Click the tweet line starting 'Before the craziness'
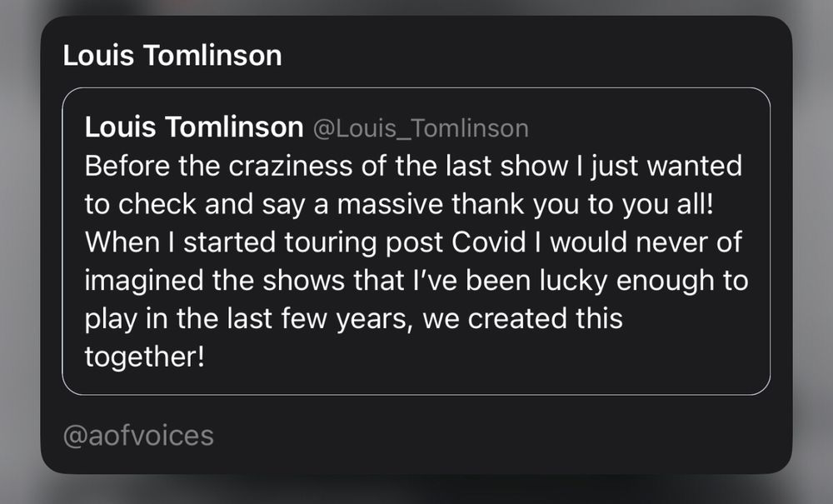Image resolution: width=833 pixels, height=504 pixels. 412,166
